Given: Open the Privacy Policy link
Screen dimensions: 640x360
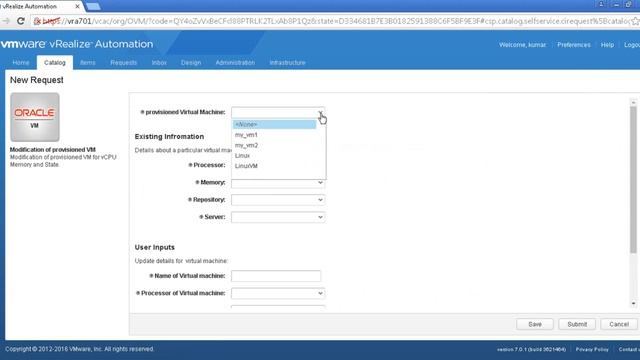Looking at the screenshot, I should (x=592, y=349).
